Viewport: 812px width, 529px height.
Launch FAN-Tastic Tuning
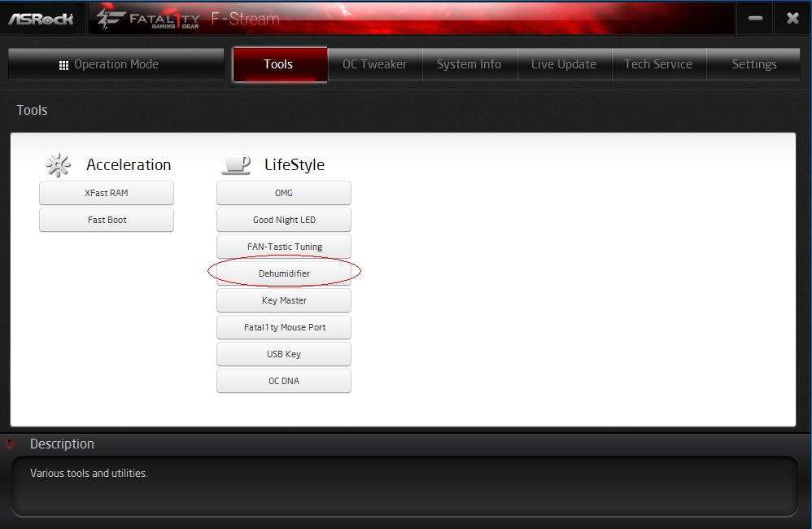(284, 247)
